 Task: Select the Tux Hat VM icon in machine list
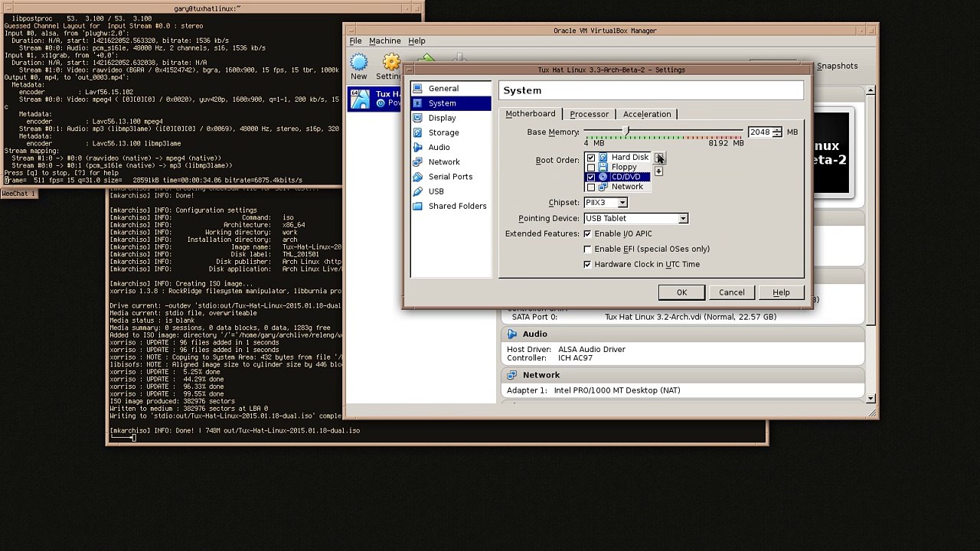click(361, 98)
